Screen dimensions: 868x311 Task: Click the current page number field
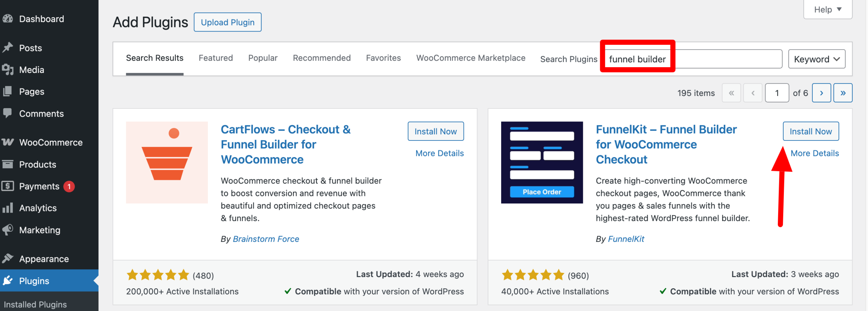[x=777, y=93]
